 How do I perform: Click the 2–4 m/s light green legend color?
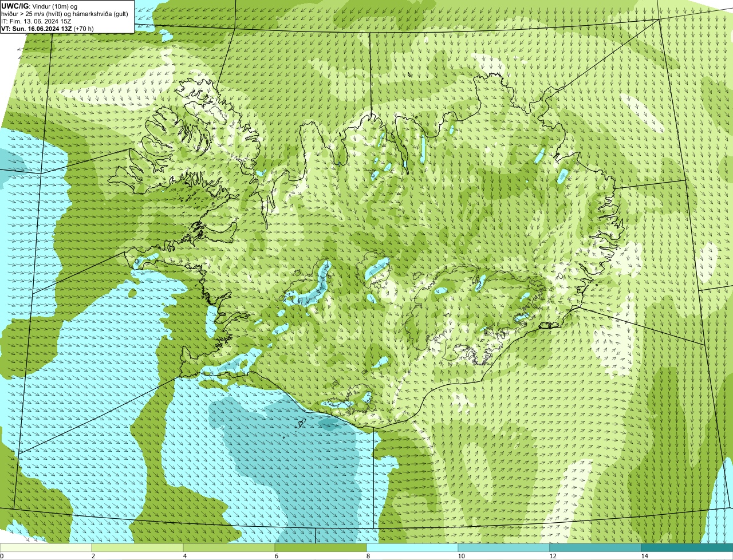point(137,547)
